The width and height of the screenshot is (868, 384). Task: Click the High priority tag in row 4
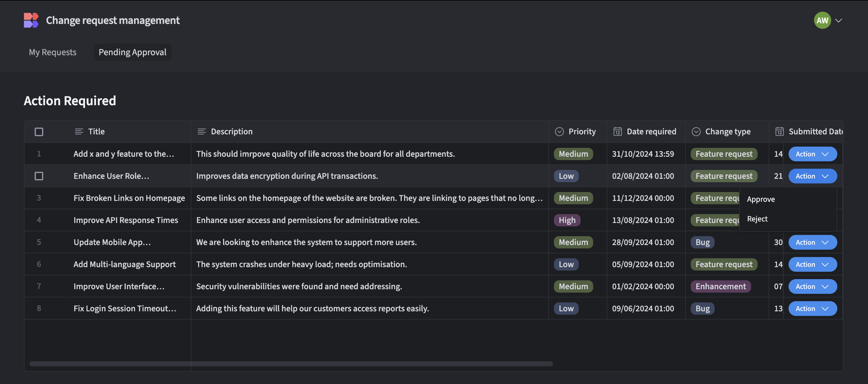(567, 220)
